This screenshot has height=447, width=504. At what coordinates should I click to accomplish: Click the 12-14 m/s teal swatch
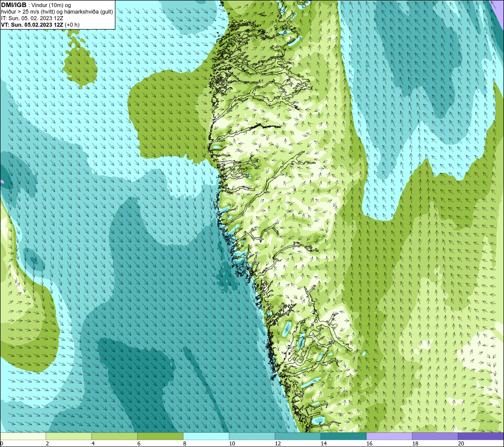[x=298, y=436]
